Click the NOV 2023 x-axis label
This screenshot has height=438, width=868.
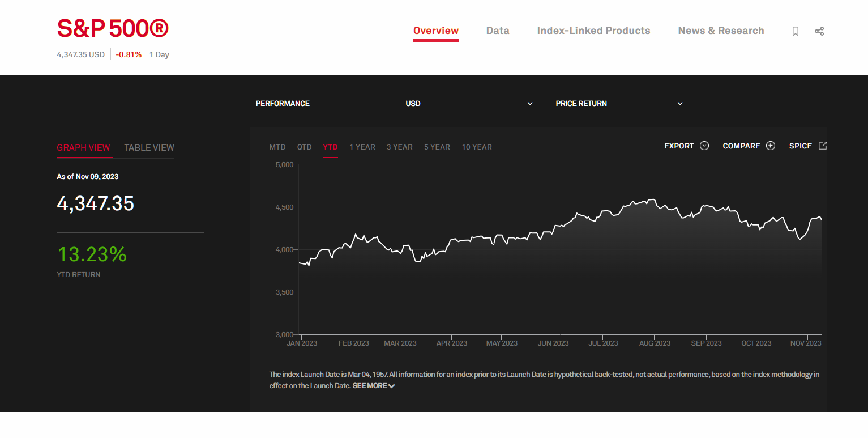[806, 343]
